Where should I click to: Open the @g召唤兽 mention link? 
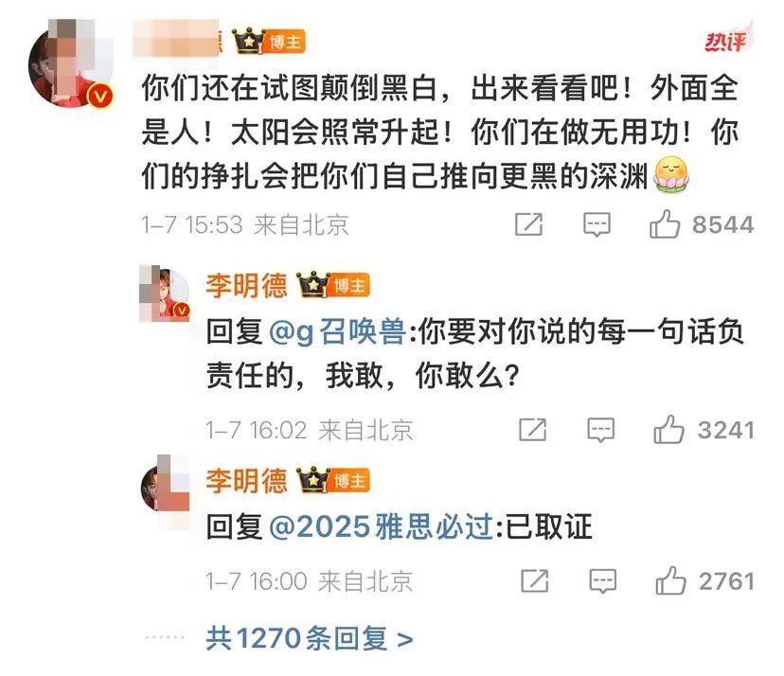[337, 331]
